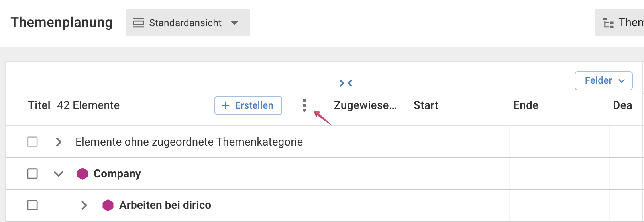644x222 pixels.
Task: Click the Start column header
Action: coord(426,105)
